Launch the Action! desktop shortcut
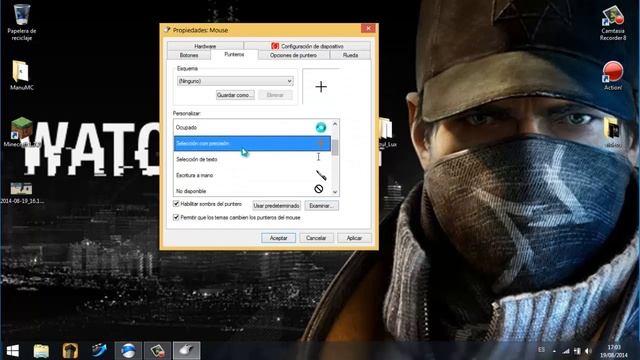Screen dimensions: 640x360 point(613,76)
